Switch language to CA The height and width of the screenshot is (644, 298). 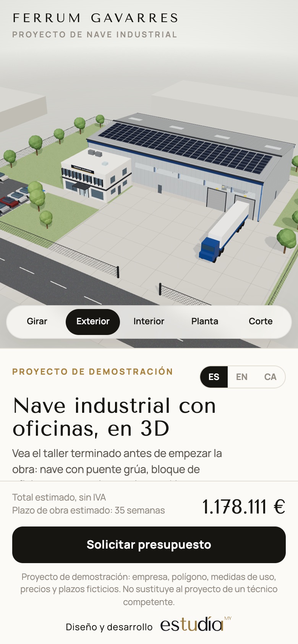[270, 377]
